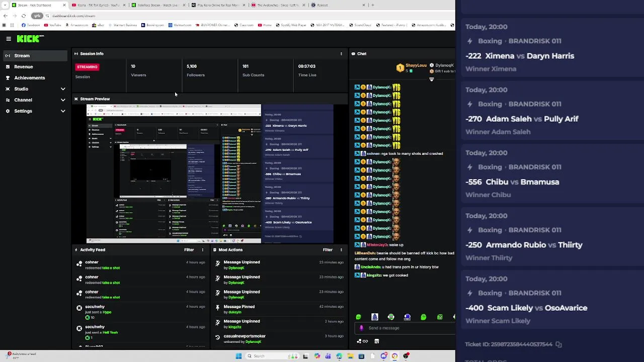
Task: Switch to Rakebot browser tab
Action: (338, 5)
